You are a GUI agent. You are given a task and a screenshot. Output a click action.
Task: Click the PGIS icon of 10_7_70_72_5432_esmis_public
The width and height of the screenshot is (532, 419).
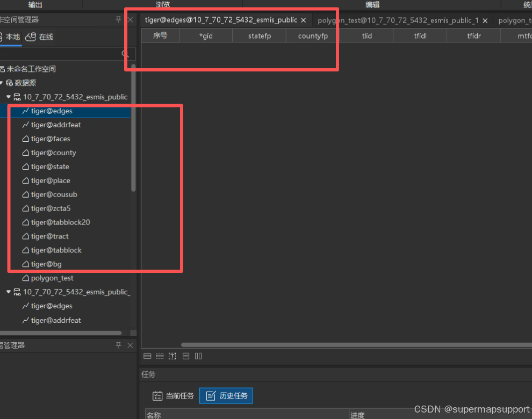17,97
